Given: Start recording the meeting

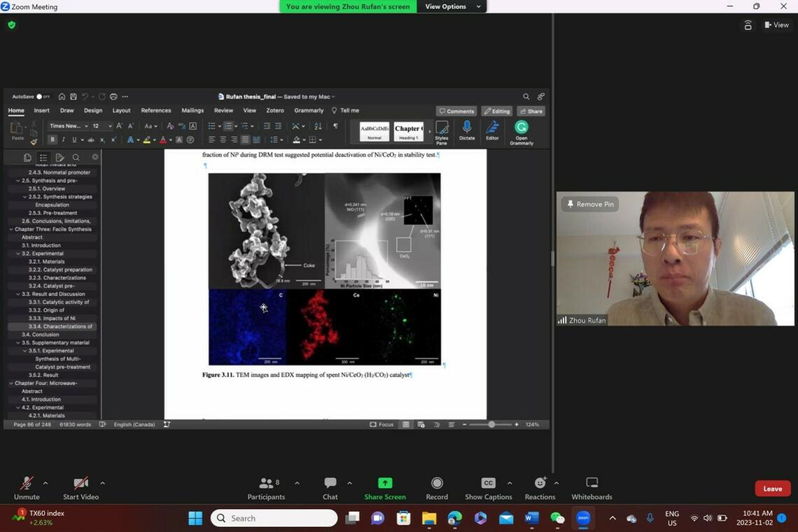Looking at the screenshot, I should point(437,488).
